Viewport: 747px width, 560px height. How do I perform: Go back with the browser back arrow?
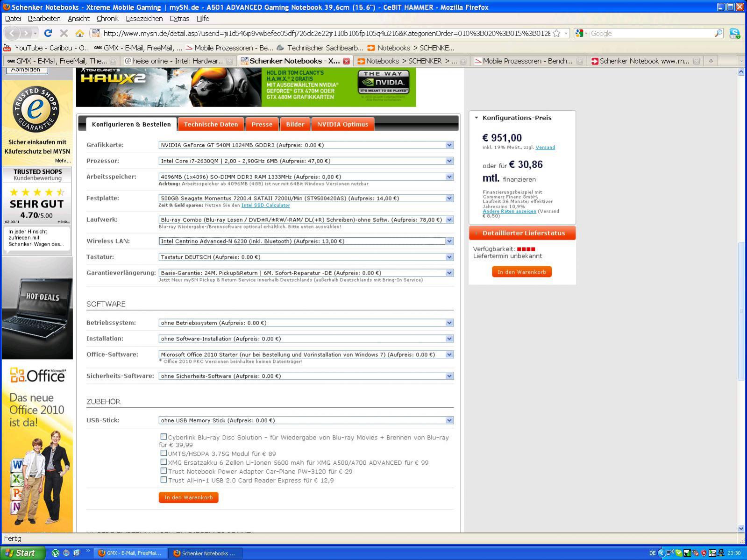click(12, 33)
